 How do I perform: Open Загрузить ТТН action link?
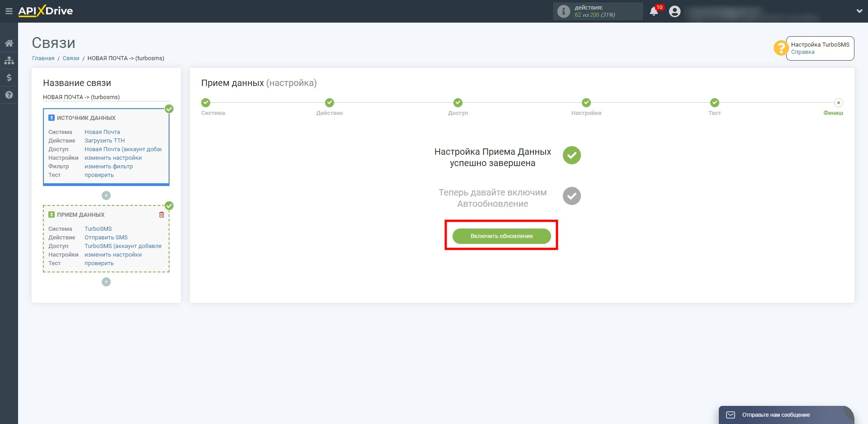tap(104, 141)
